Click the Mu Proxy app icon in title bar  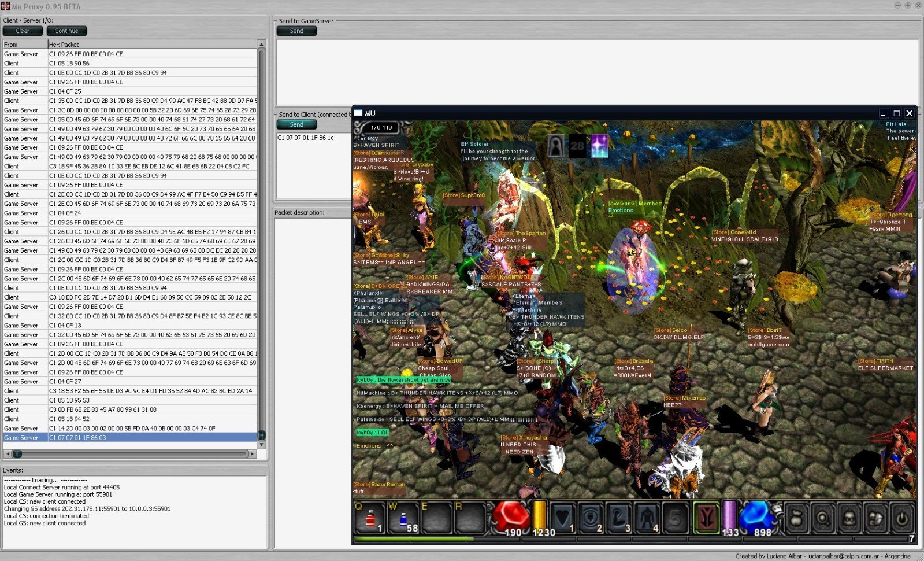5,6
